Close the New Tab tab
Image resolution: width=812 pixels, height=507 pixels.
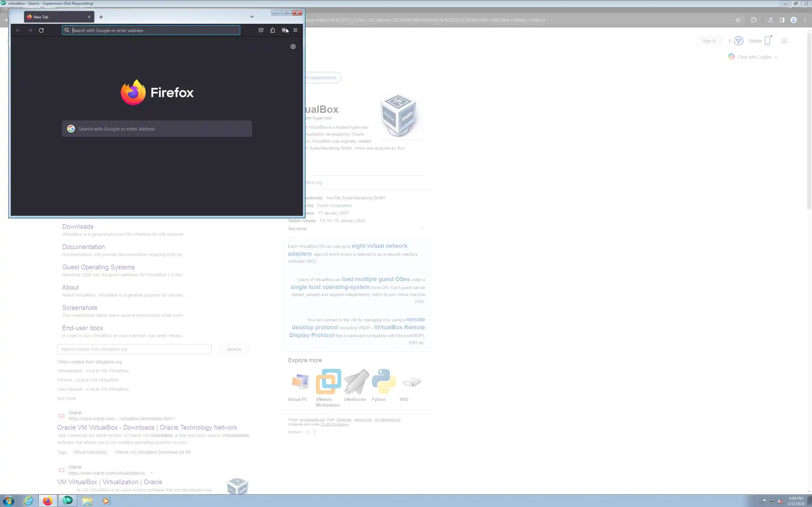[89, 17]
